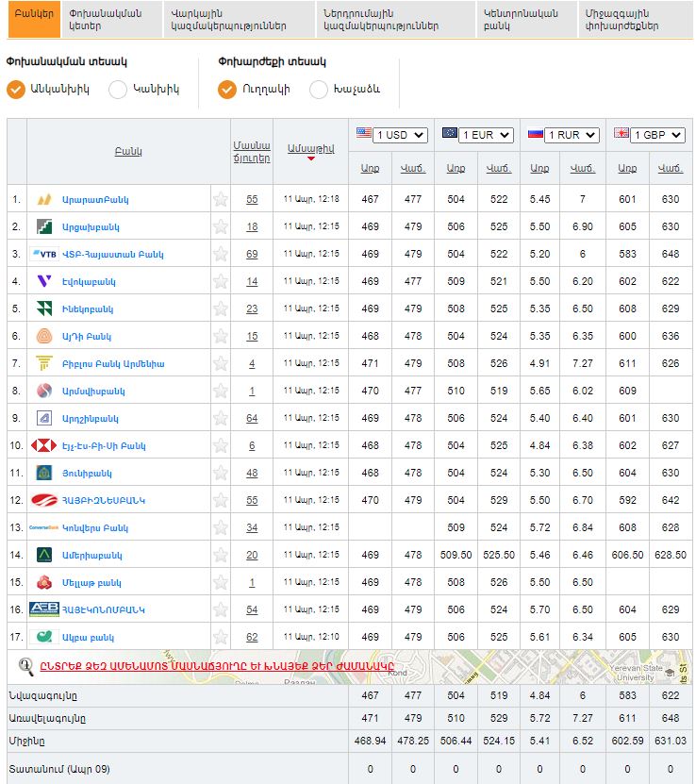This screenshot has height=784, width=696.
Task: Click the red sort arrow under the date header
Action: coord(311,158)
